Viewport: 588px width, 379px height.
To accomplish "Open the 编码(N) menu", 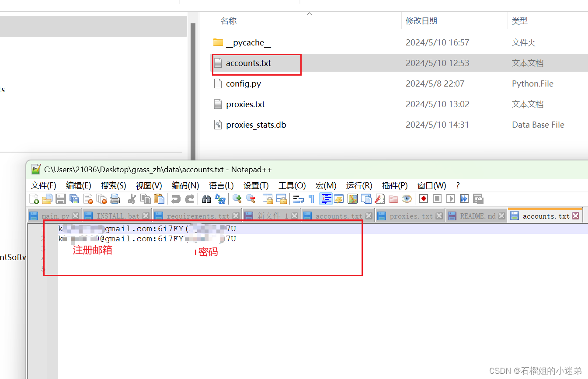I will click(185, 185).
